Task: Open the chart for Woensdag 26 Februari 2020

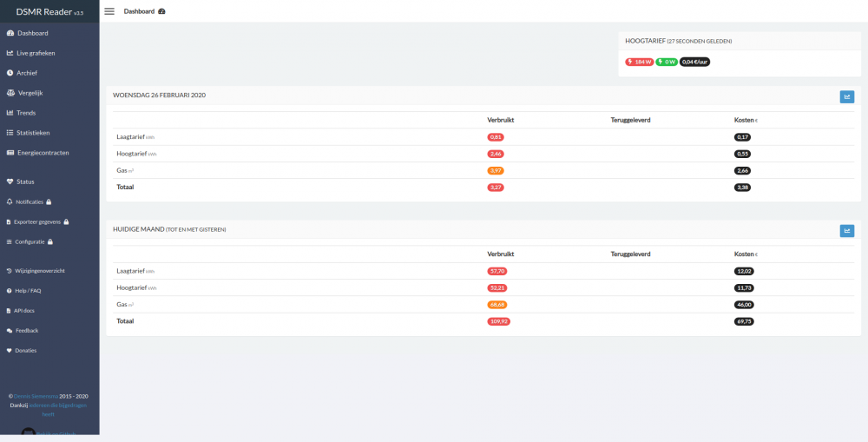Action: point(847,97)
